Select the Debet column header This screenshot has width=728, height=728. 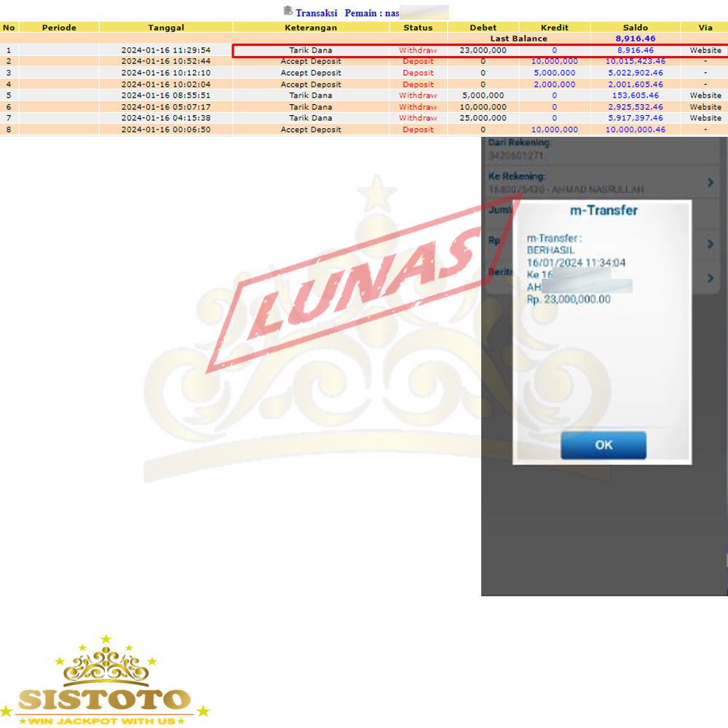click(483, 28)
